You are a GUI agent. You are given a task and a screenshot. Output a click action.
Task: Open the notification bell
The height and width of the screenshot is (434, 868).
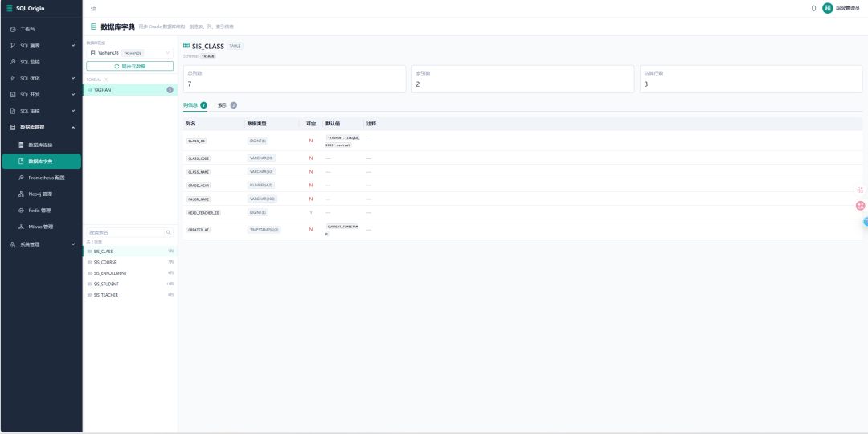click(x=813, y=8)
